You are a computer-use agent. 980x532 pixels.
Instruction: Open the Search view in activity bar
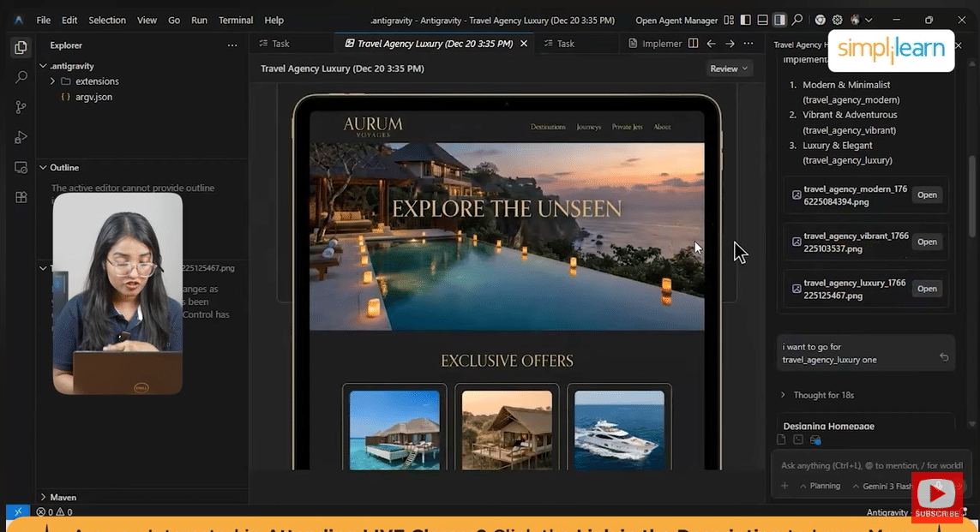pos(21,77)
